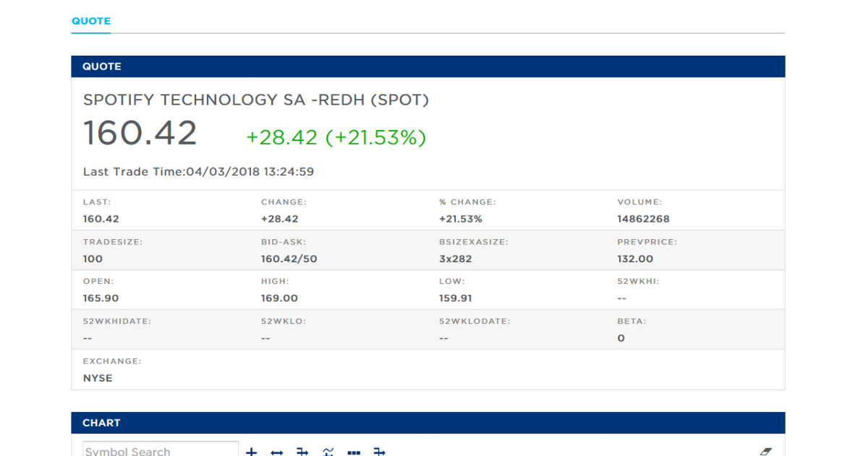Screen dimensions: 868x456
Task: Click the CHANGE value +28.42
Action: [280, 219]
